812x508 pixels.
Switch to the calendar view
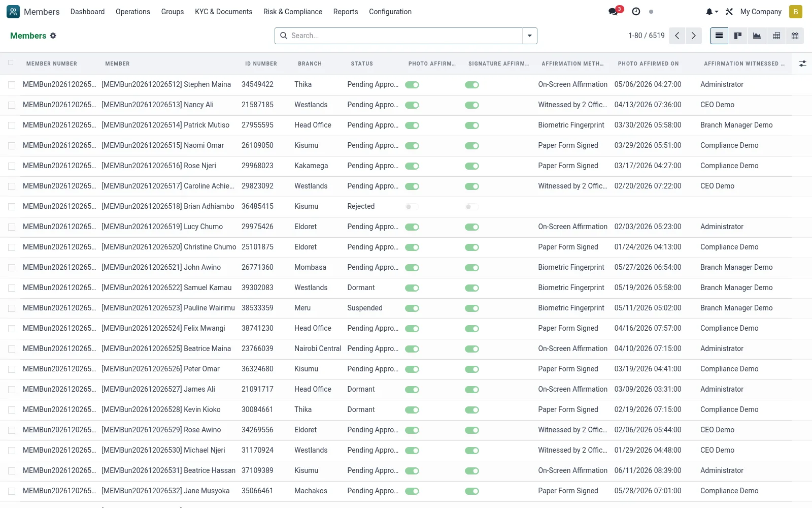point(795,36)
